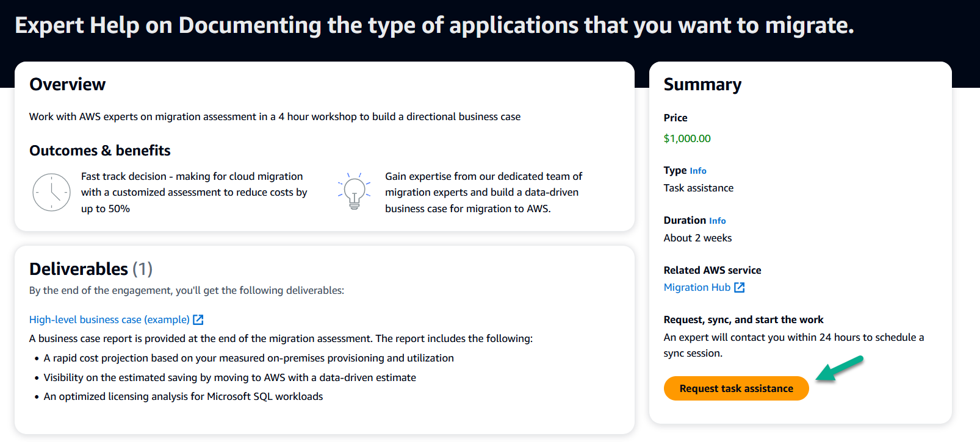Open Info link beside Duration
Image resolution: width=980 pixels, height=442 pixels.
[x=718, y=221]
